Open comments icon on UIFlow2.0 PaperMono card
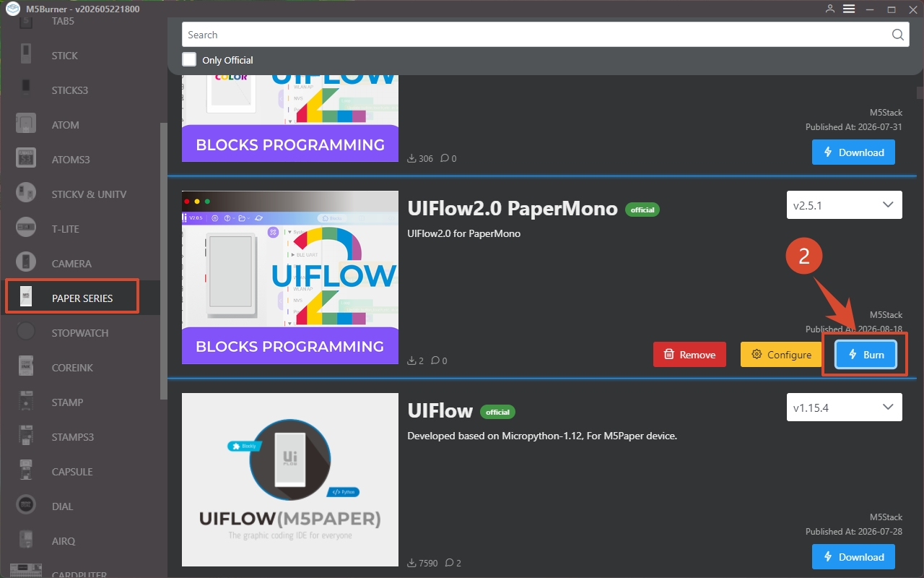924x578 pixels. (x=435, y=361)
